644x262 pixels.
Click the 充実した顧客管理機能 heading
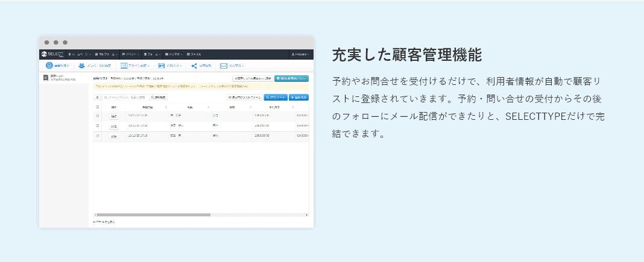406,55
